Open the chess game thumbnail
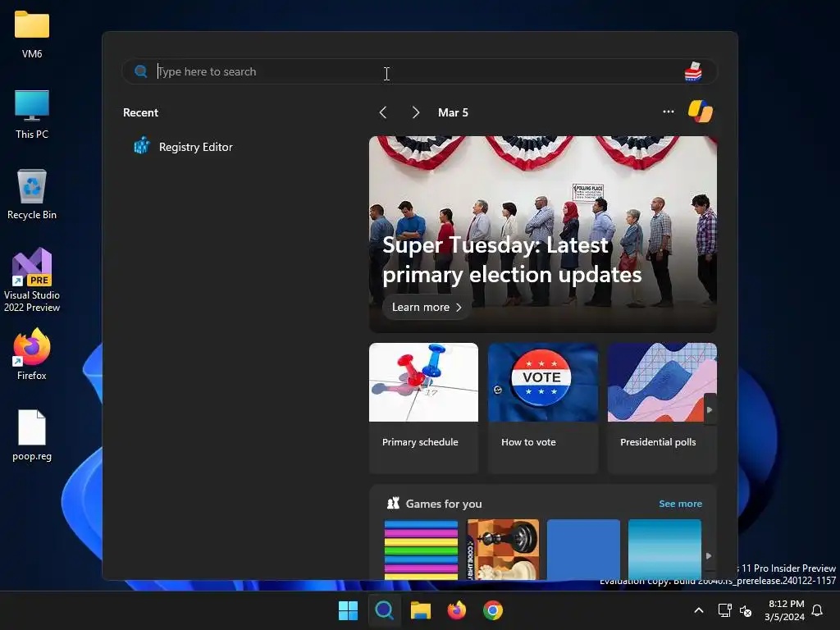840x630 pixels. pos(503,550)
